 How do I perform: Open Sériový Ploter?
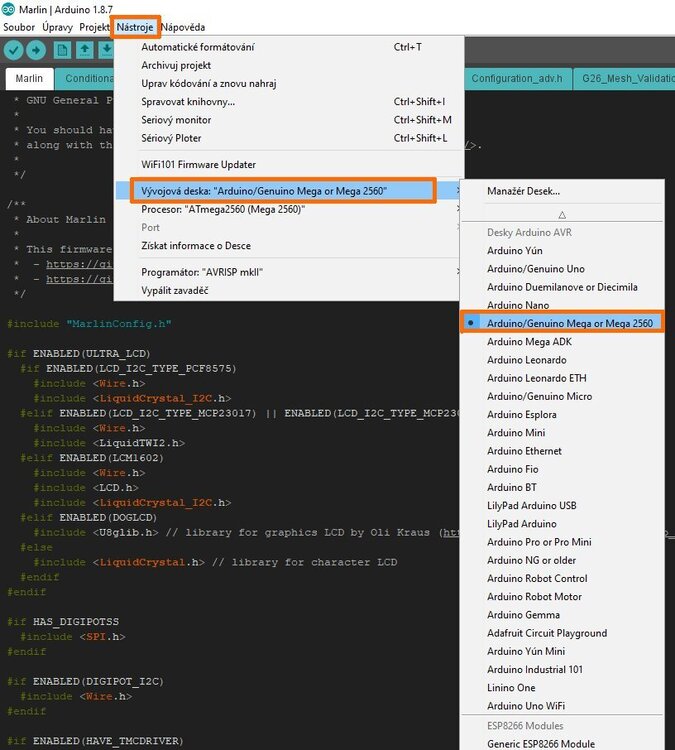pyautogui.click(x=289, y=138)
